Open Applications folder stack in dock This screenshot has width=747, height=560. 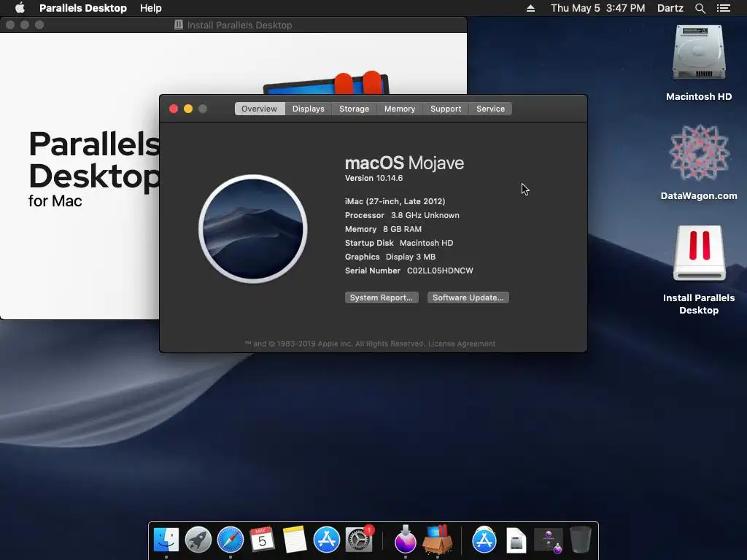click(484, 540)
